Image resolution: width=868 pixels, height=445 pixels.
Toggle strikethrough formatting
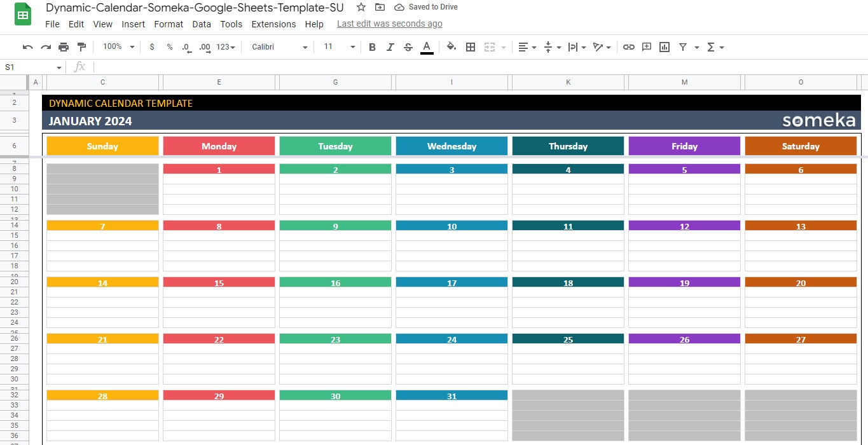[x=408, y=47]
